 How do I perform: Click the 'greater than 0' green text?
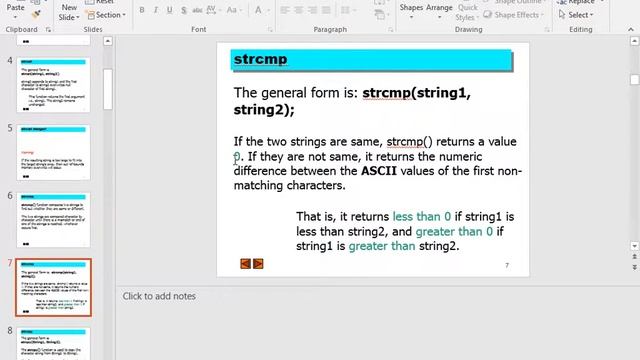[454, 231]
